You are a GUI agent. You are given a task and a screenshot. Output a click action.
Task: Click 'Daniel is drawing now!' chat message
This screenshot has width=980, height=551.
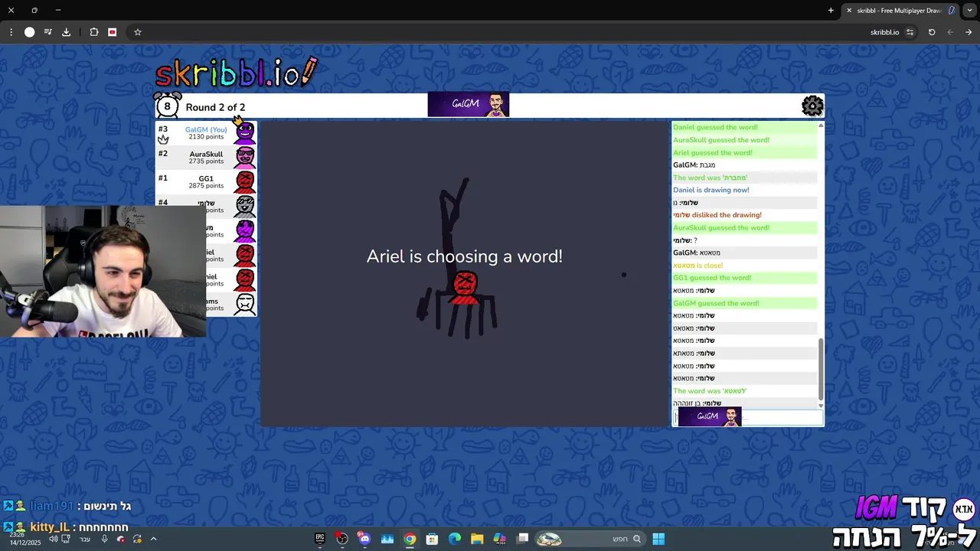pyautogui.click(x=711, y=190)
